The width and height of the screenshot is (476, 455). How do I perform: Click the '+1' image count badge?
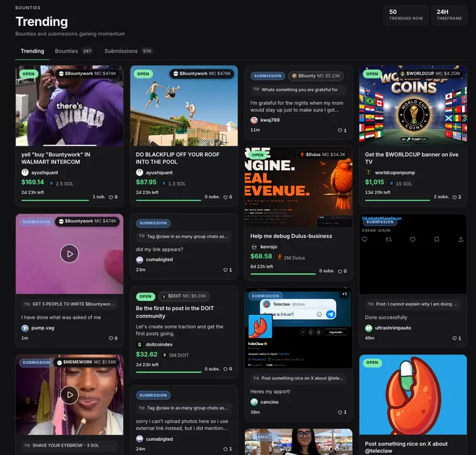pos(344,294)
